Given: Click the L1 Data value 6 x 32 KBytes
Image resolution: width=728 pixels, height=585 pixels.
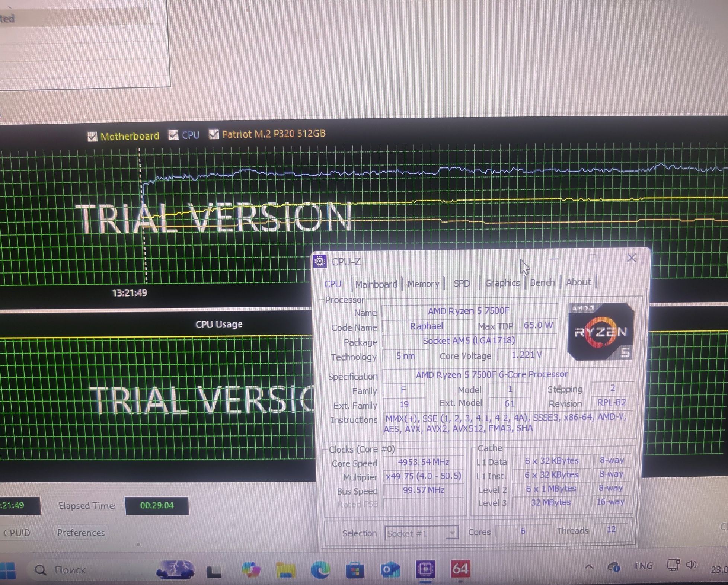Looking at the screenshot, I should (552, 461).
